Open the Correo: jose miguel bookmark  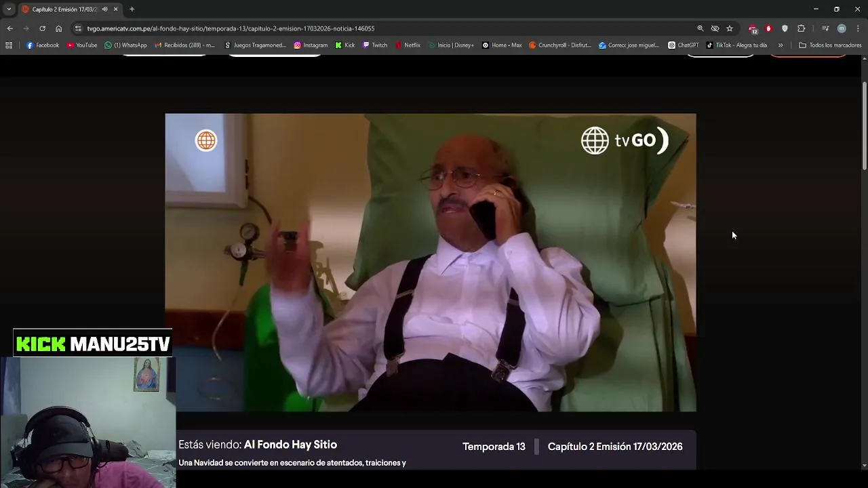tap(629, 45)
